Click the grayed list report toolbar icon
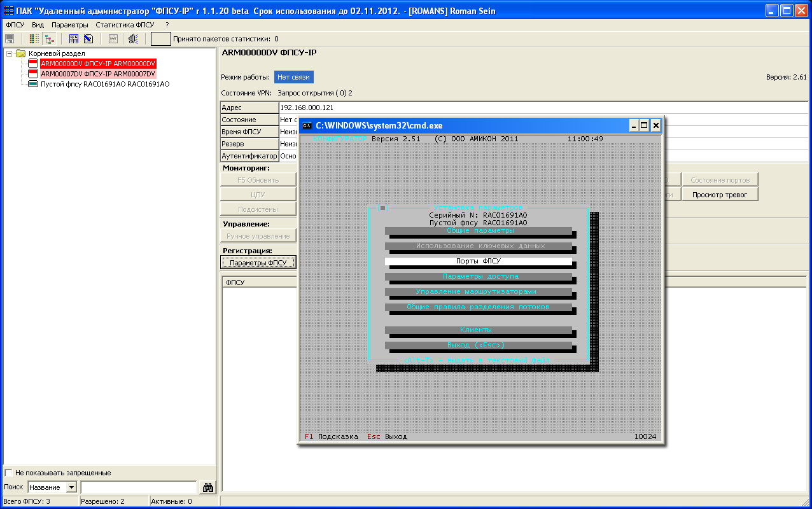The image size is (812, 509). (x=113, y=39)
